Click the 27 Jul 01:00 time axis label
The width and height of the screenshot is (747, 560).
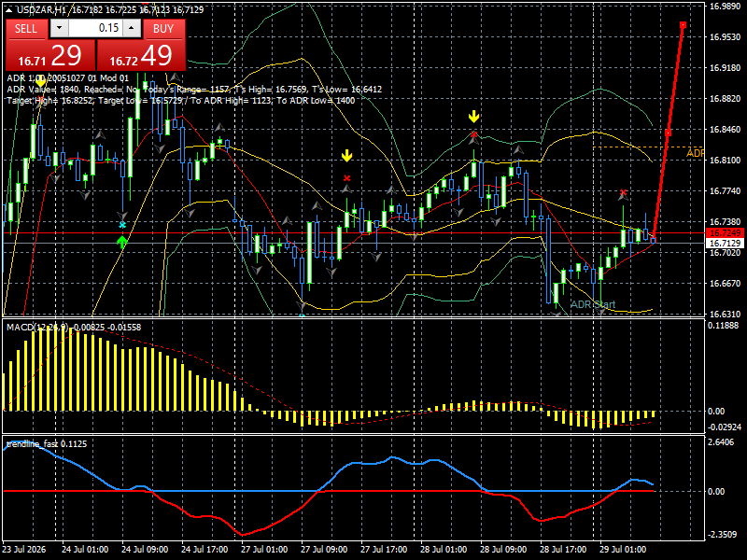[x=264, y=549]
